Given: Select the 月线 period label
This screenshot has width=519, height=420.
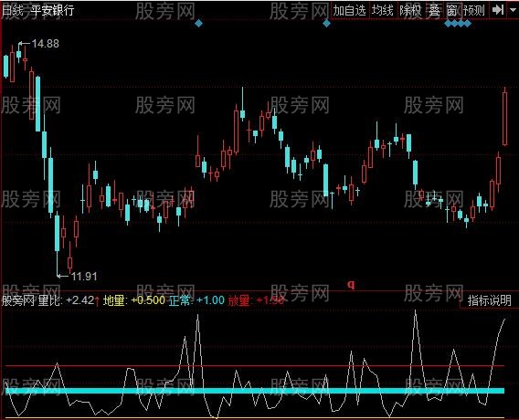Looking at the screenshot, I should pos(12,10).
